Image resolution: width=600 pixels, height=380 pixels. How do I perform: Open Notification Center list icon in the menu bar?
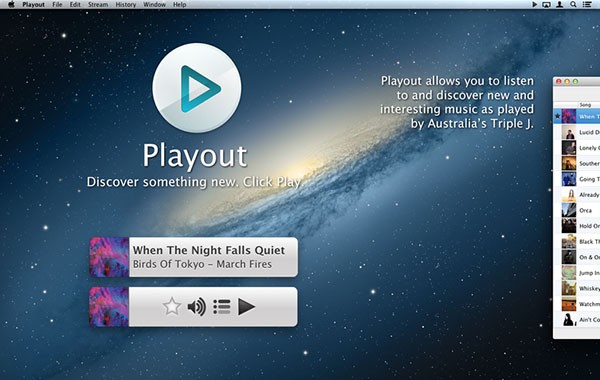587,5
